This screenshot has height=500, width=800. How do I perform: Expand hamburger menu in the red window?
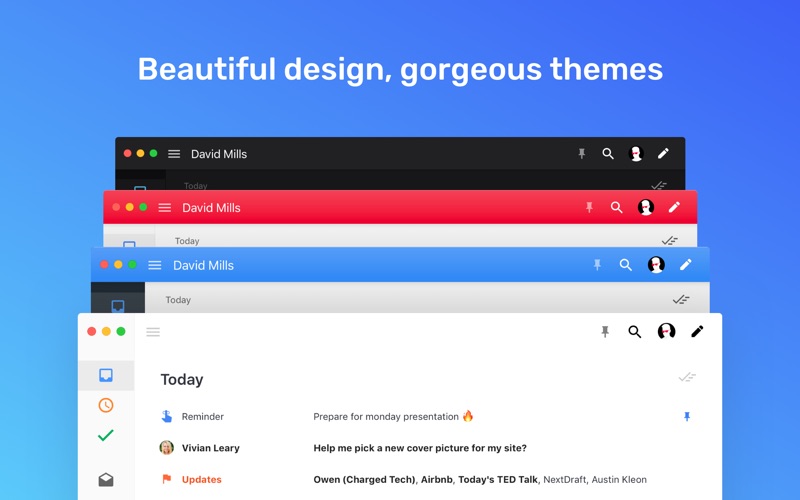click(164, 208)
